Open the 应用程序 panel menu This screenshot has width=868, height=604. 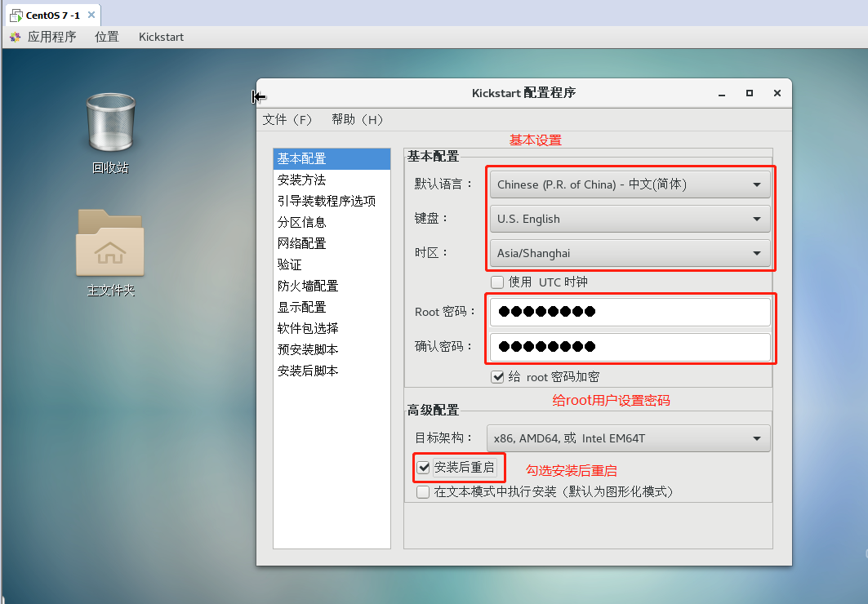(x=51, y=37)
